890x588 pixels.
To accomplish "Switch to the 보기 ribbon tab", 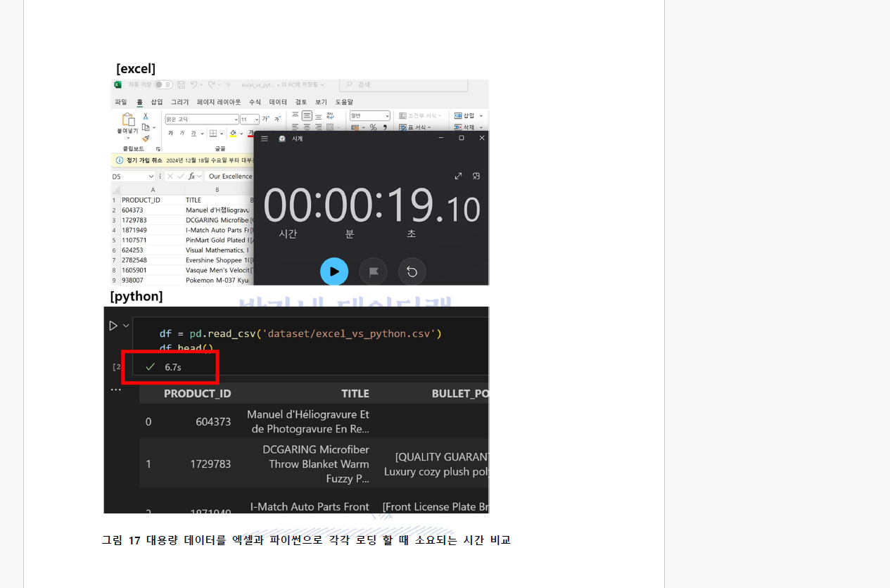I will (322, 102).
